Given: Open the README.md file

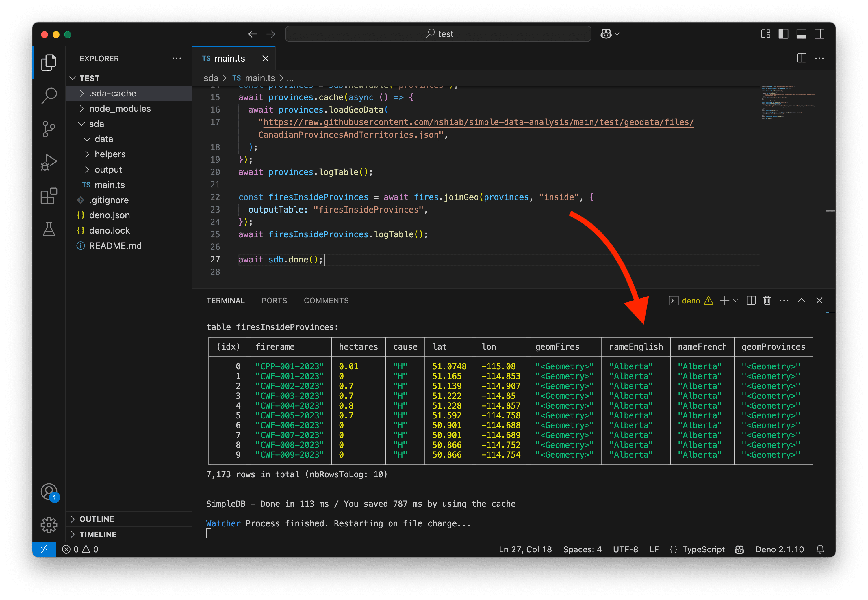Looking at the screenshot, I should [x=129, y=246].
